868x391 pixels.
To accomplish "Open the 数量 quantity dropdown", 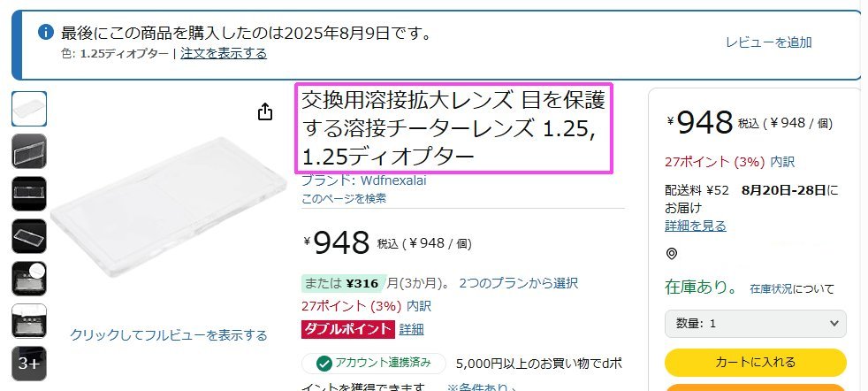I will click(755, 324).
